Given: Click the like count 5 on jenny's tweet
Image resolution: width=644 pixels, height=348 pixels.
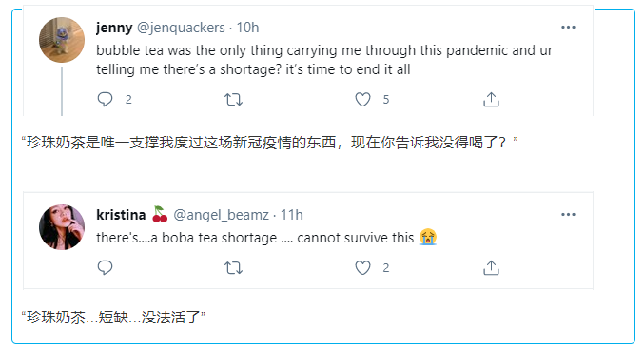Looking at the screenshot, I should (x=386, y=99).
